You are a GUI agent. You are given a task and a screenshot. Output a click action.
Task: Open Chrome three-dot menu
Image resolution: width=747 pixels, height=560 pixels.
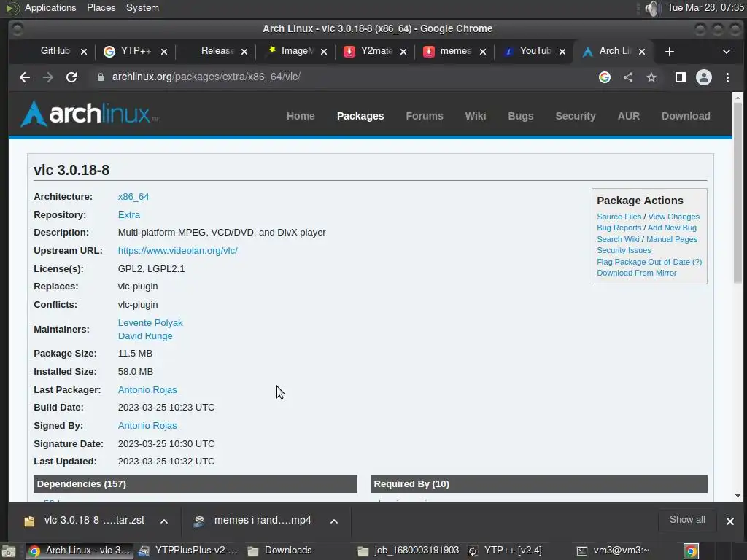[x=727, y=77]
